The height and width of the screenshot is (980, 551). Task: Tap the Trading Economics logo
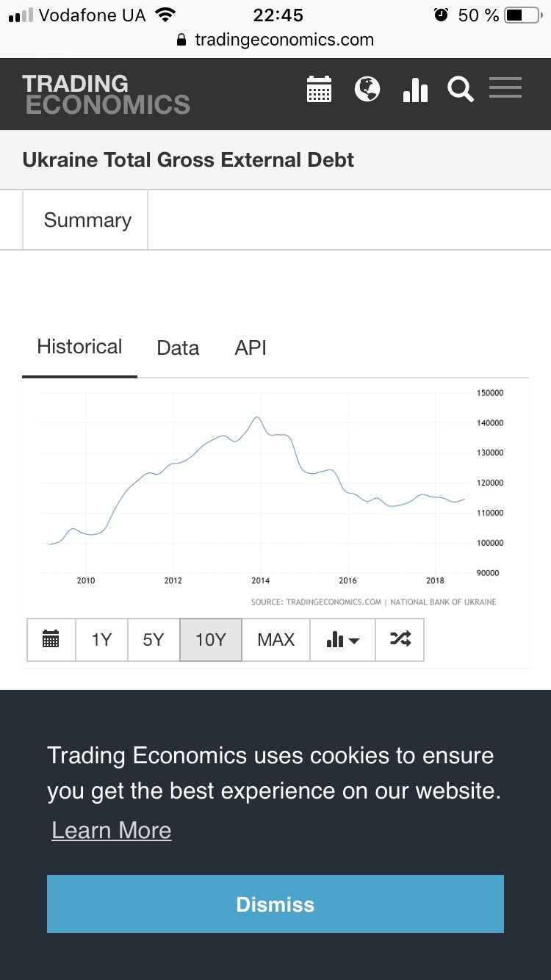pyautogui.click(x=106, y=95)
